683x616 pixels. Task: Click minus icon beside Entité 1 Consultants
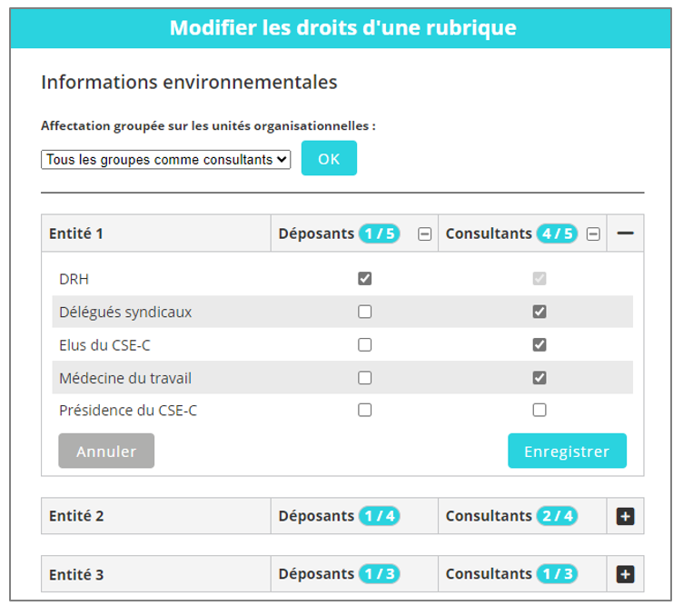[593, 234]
